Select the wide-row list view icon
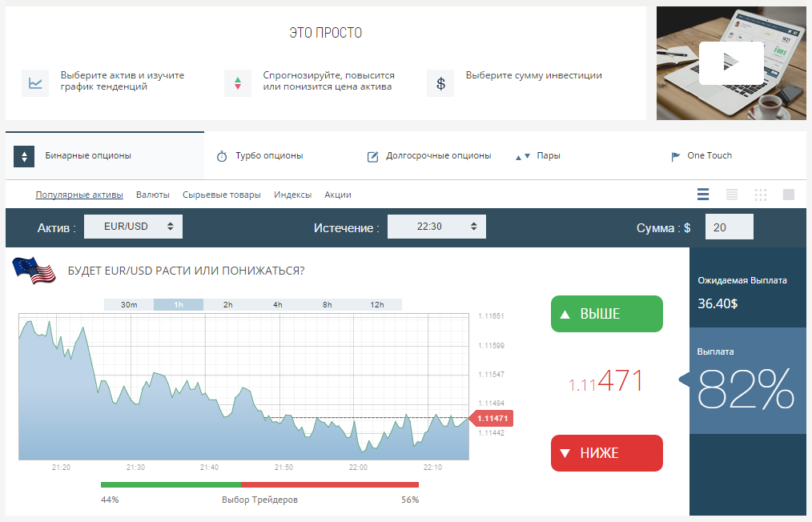 point(703,195)
